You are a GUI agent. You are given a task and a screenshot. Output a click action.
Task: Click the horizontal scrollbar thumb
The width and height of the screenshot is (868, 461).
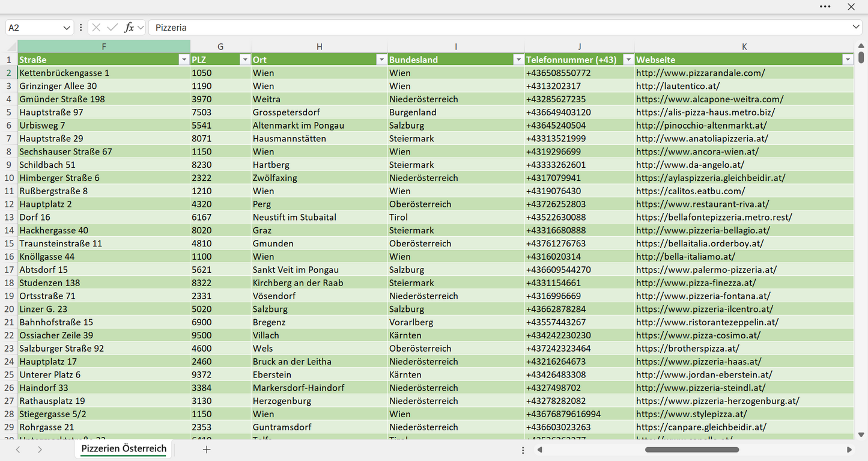coord(691,450)
